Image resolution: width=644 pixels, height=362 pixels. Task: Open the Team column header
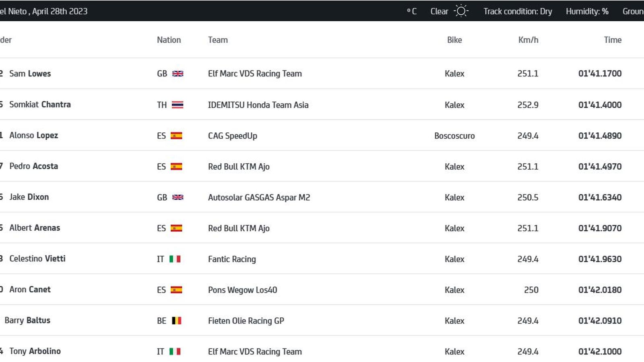pyautogui.click(x=218, y=40)
